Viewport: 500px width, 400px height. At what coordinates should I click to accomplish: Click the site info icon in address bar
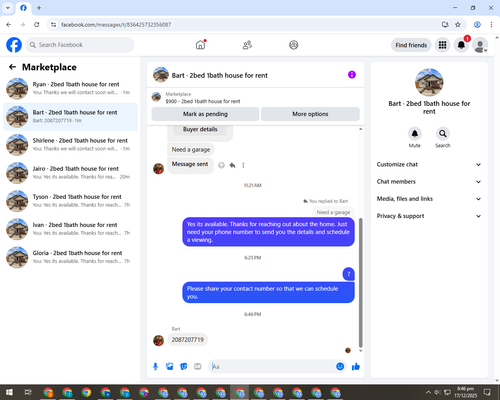(53, 25)
